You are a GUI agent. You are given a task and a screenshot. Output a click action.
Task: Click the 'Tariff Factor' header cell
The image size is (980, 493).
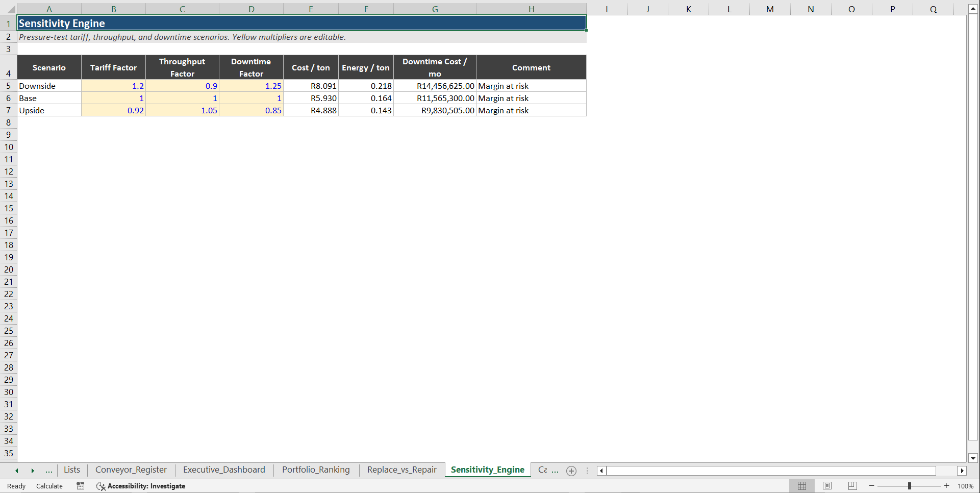[114, 67]
